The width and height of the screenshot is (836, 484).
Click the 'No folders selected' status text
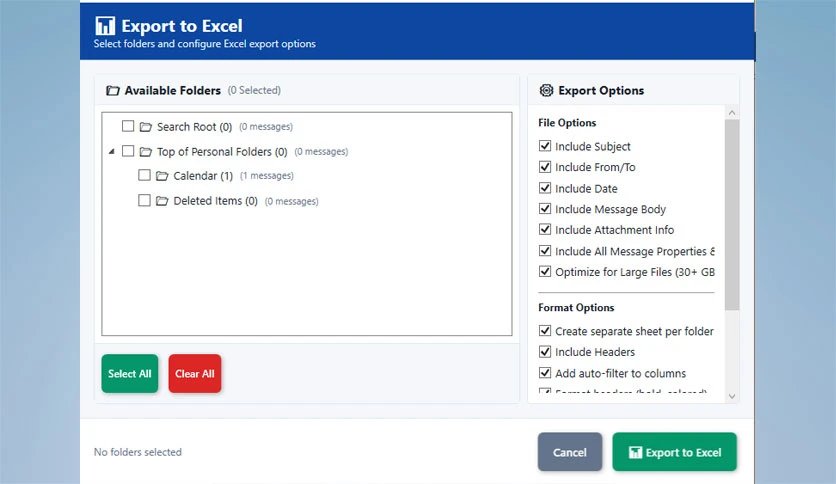point(138,452)
